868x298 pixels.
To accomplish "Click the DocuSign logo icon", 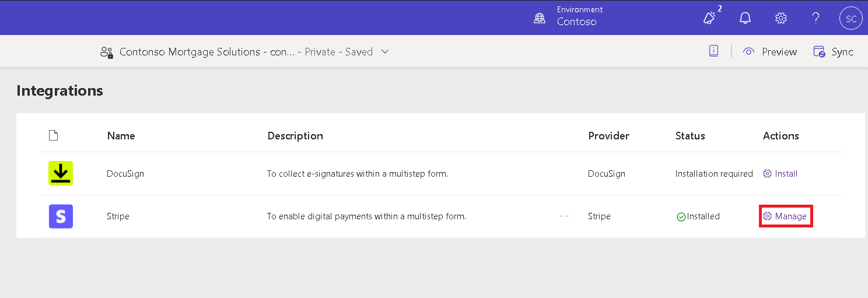I will [x=61, y=173].
